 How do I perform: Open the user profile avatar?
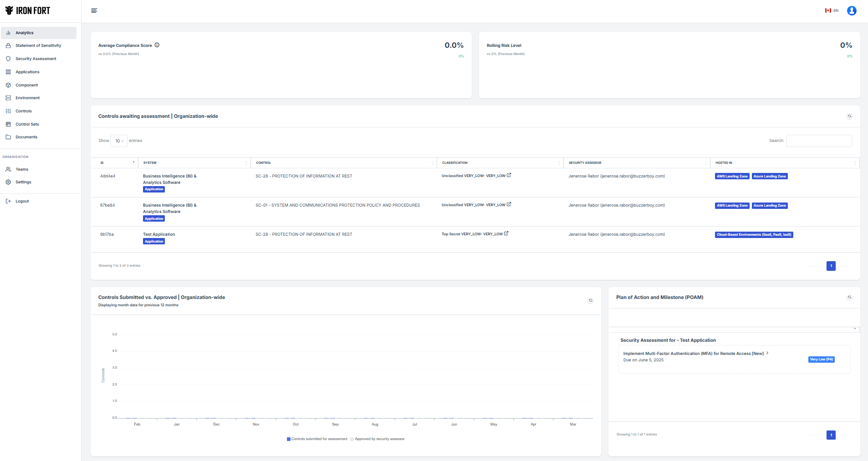point(851,10)
